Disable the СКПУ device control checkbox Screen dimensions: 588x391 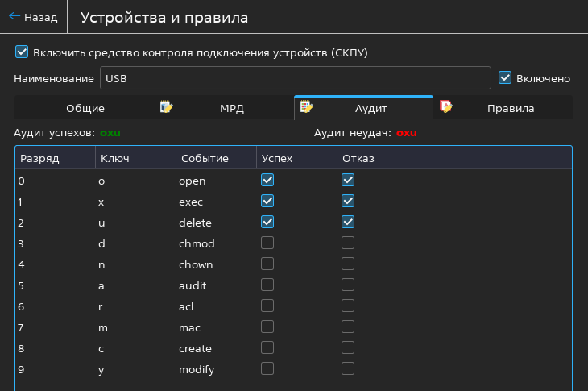click(x=22, y=52)
